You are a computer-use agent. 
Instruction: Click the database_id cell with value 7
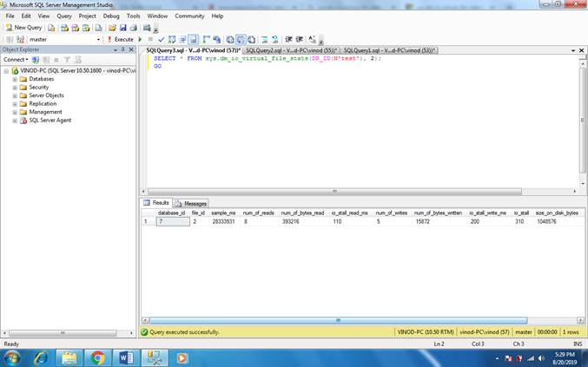pyautogui.click(x=173, y=222)
